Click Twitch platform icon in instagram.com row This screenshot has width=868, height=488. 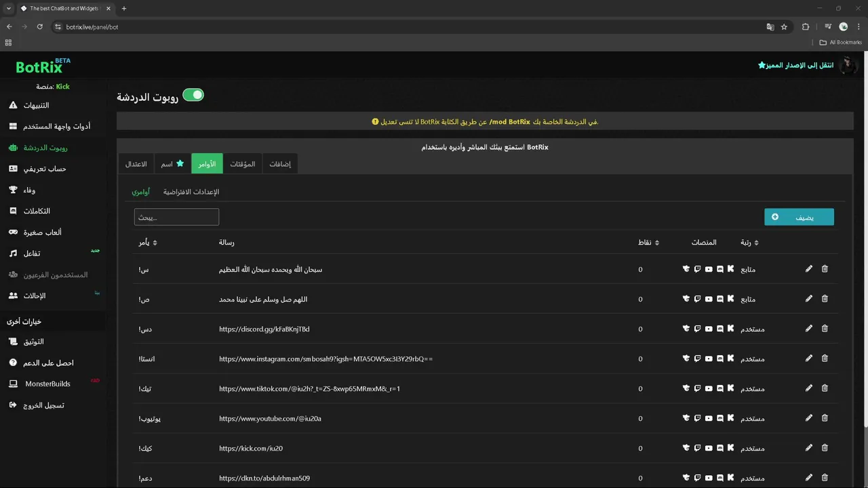tap(697, 359)
